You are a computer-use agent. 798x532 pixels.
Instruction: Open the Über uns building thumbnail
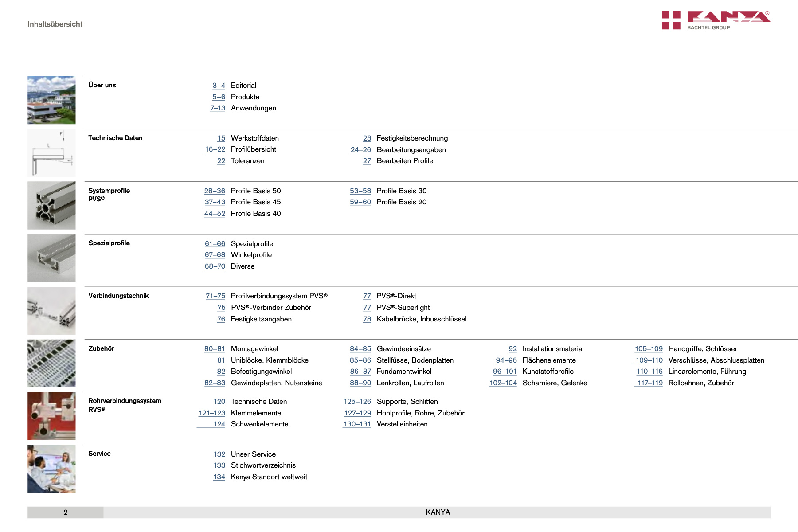point(51,100)
